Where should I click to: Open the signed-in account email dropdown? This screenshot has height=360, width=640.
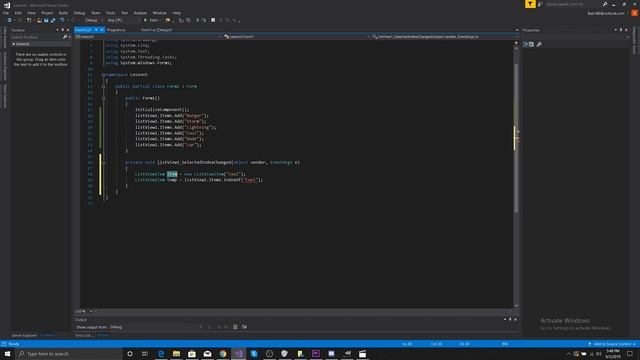coord(607,13)
